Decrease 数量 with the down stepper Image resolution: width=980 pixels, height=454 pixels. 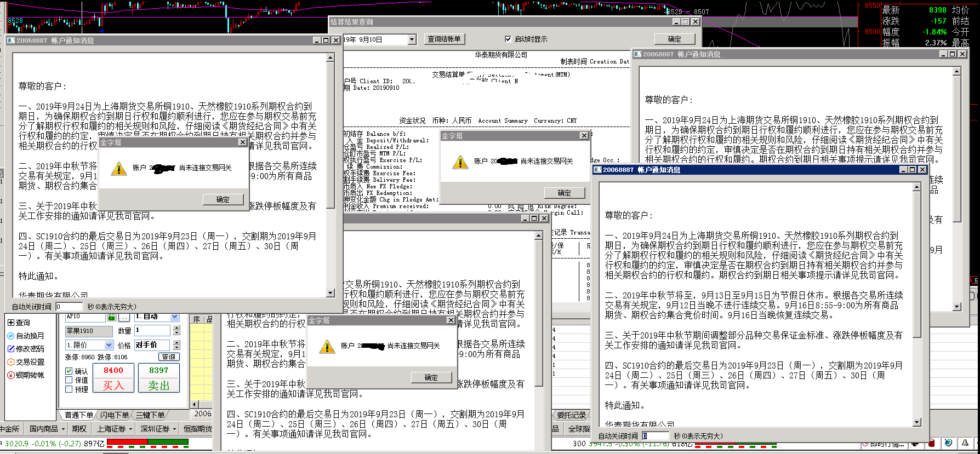(176, 333)
